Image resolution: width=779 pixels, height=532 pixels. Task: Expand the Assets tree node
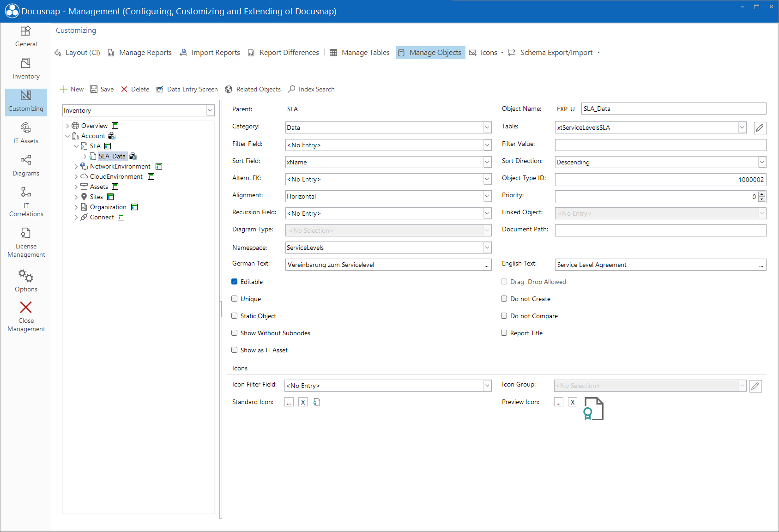click(76, 187)
